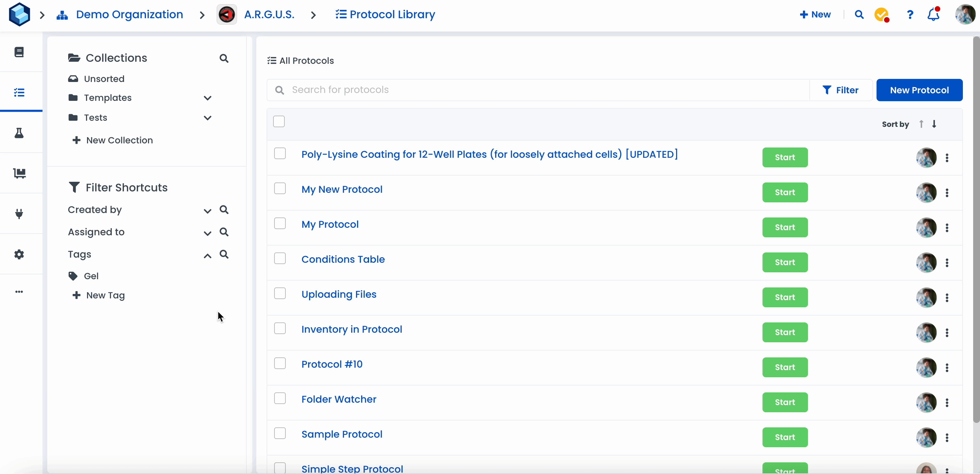Open the flask experiments sidebar icon

pos(19,133)
